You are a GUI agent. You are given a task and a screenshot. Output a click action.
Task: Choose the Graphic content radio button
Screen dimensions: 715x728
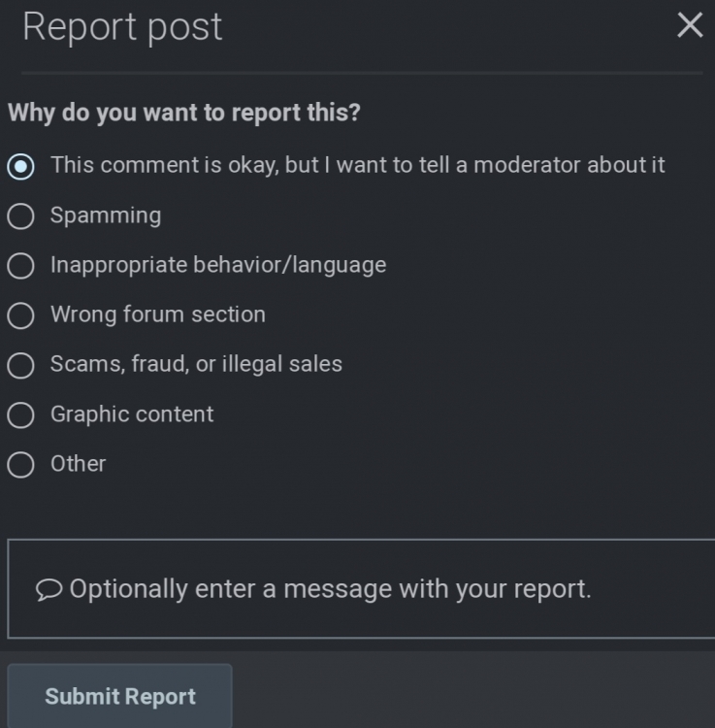click(20, 415)
